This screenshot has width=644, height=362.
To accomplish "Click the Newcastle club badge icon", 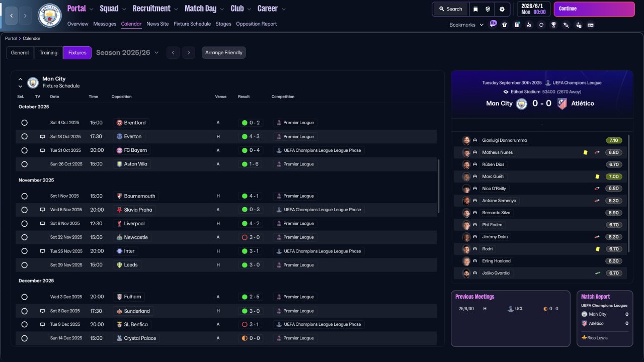I will (120, 237).
